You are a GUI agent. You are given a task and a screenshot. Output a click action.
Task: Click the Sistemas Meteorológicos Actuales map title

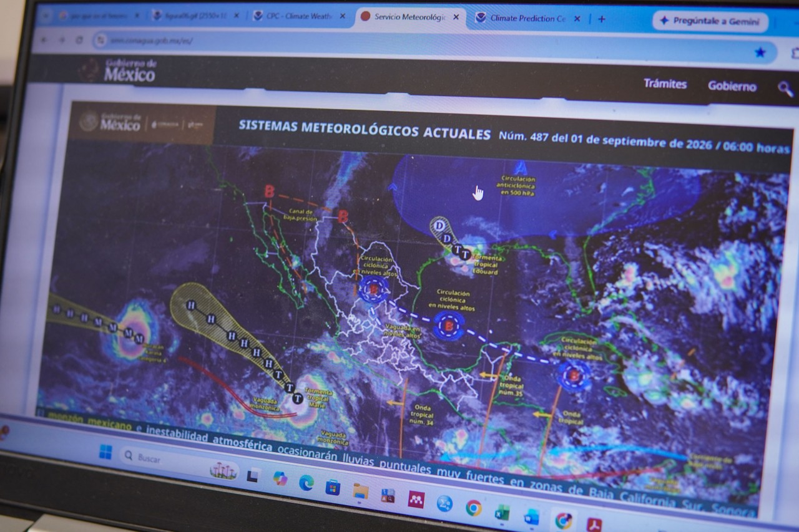coord(365,130)
